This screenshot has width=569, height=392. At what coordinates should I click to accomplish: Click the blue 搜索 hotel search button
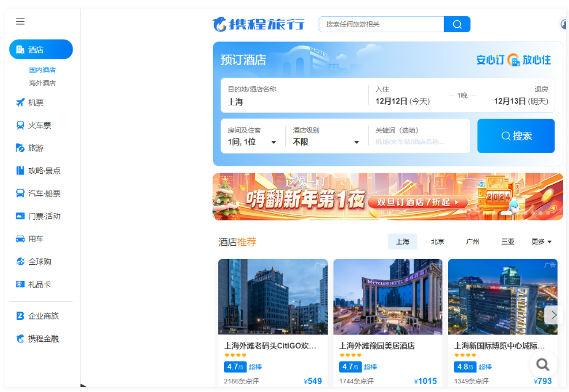(515, 136)
